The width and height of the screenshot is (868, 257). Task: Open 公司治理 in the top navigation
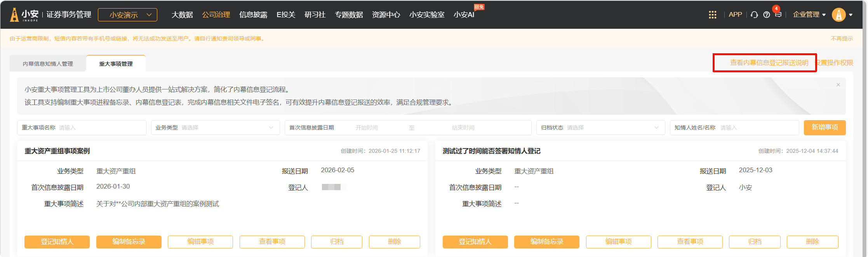(x=216, y=15)
